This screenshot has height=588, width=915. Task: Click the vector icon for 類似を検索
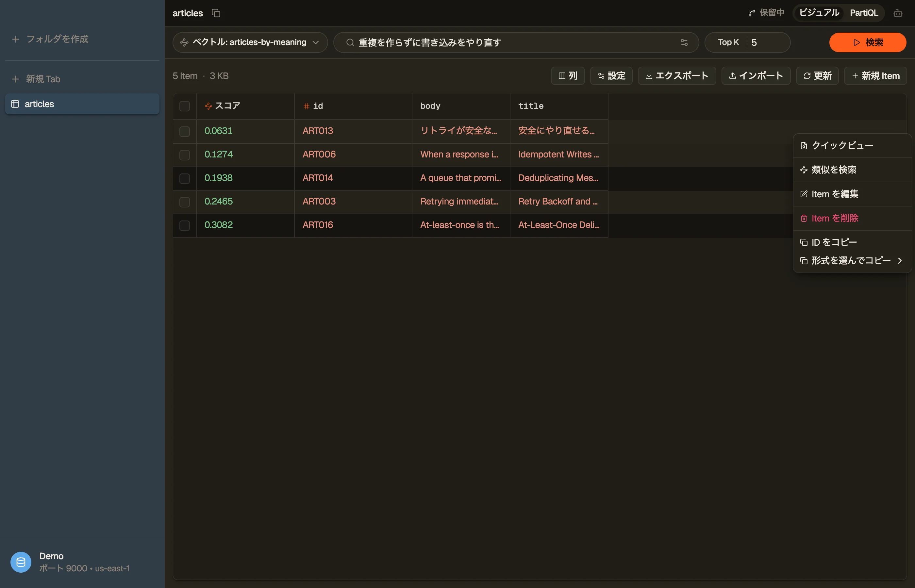tap(804, 170)
